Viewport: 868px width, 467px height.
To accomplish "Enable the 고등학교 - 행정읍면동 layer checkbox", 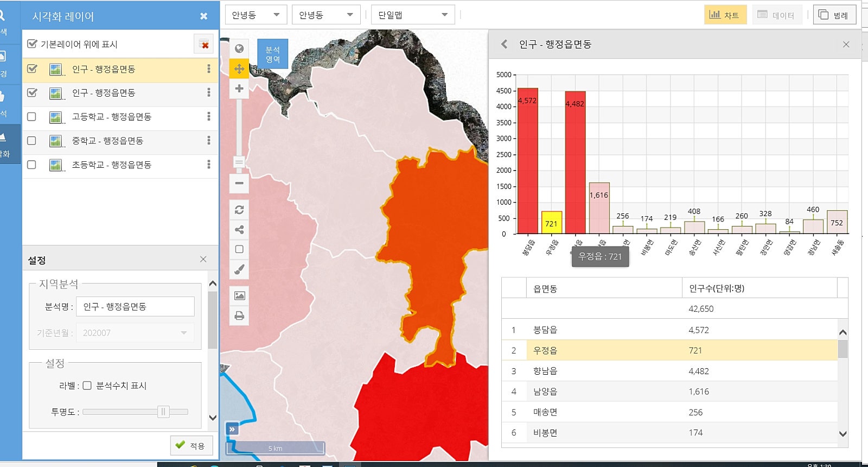I will 32,117.
